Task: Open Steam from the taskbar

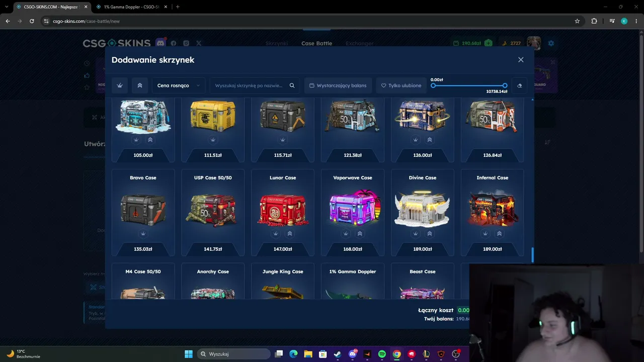Action: tap(338, 354)
